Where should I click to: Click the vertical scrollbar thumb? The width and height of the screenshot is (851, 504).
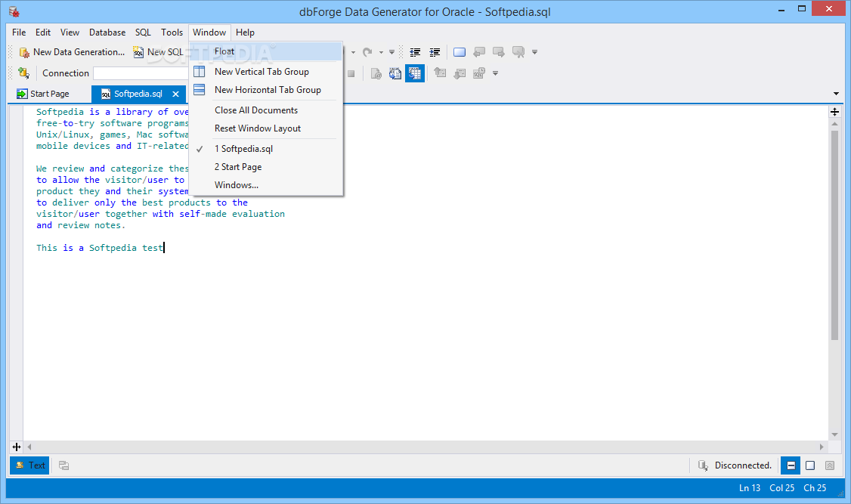834,235
